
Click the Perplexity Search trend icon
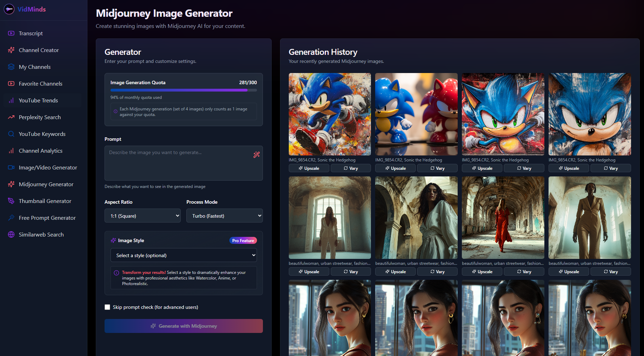click(11, 117)
